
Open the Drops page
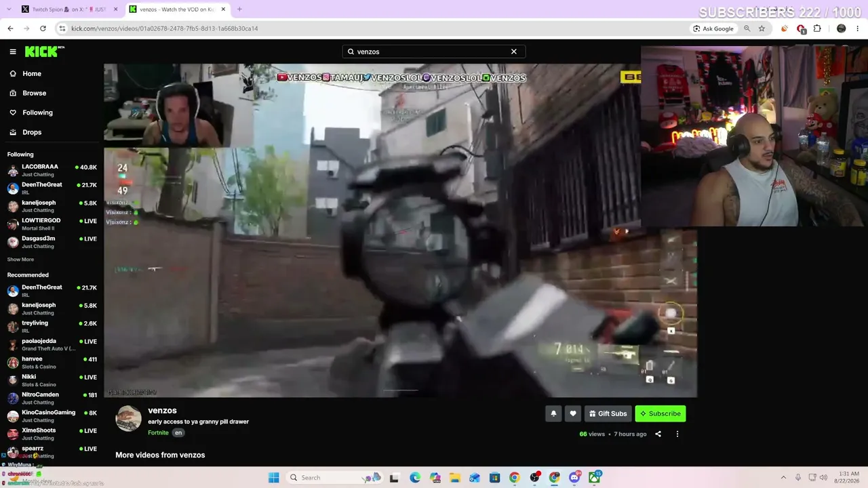tap(32, 132)
